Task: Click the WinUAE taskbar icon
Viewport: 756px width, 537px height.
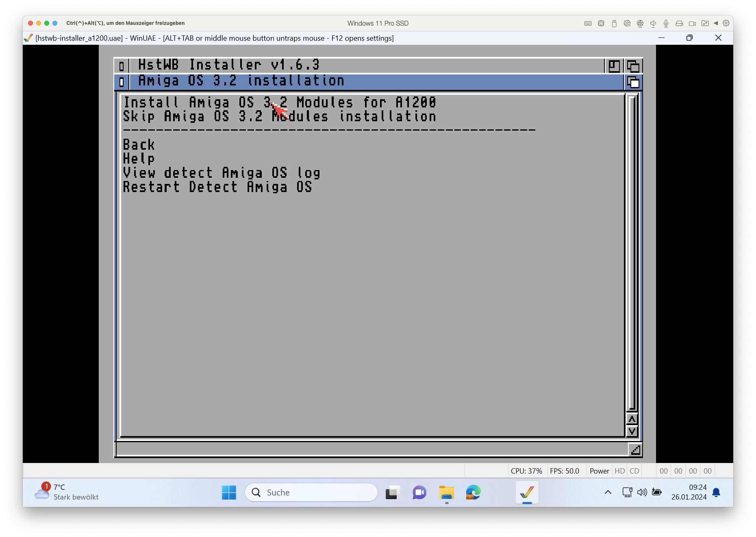Action: (527, 493)
